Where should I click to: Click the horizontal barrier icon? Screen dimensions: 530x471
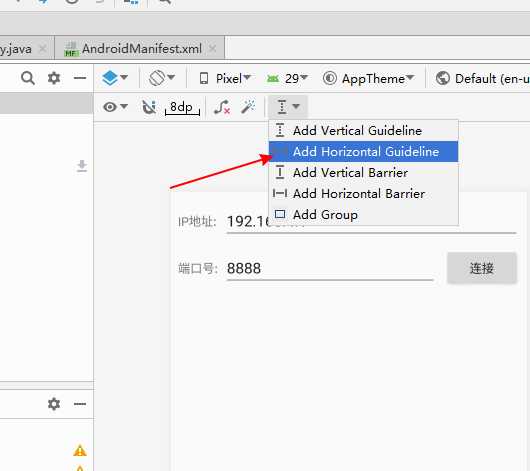[280, 193]
